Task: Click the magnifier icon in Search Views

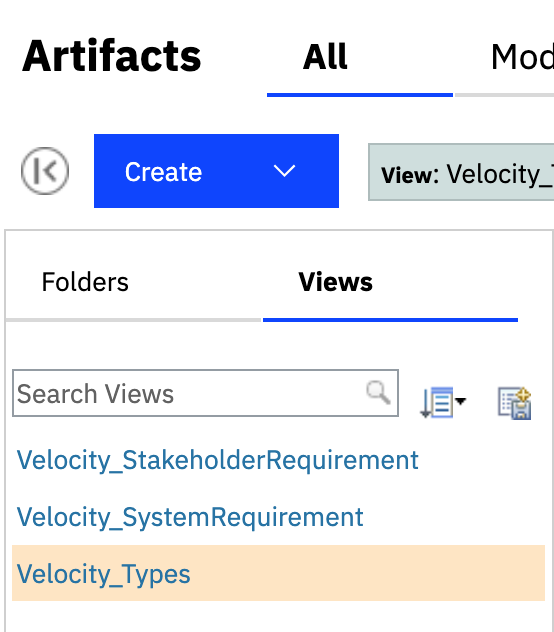Action: 378,392
